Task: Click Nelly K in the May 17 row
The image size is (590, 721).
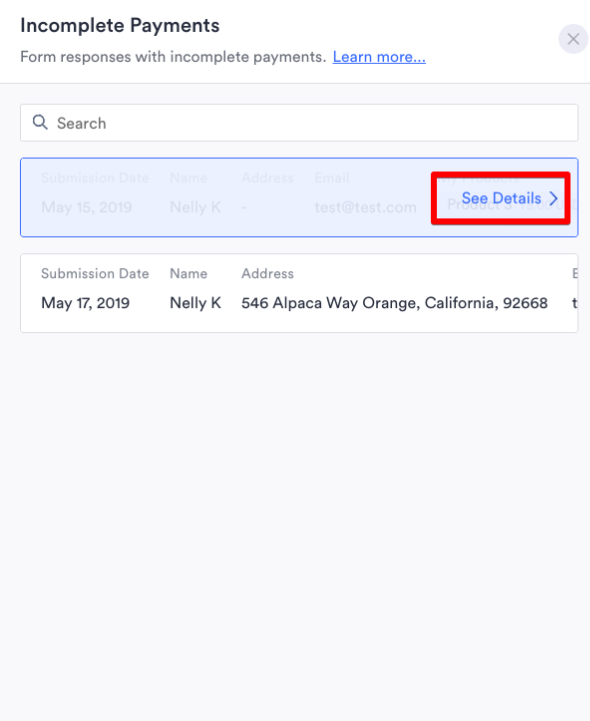Action: [195, 303]
